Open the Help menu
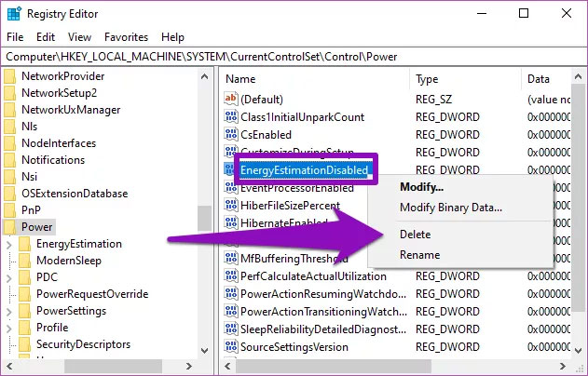Viewport: 588px width, 376px height. click(x=172, y=37)
